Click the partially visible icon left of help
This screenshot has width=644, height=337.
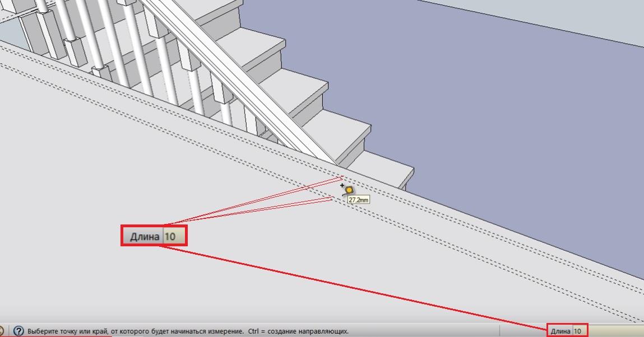tap(2, 331)
